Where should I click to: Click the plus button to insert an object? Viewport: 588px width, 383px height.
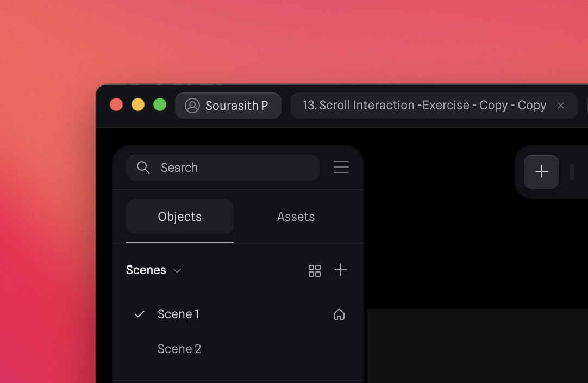click(541, 171)
